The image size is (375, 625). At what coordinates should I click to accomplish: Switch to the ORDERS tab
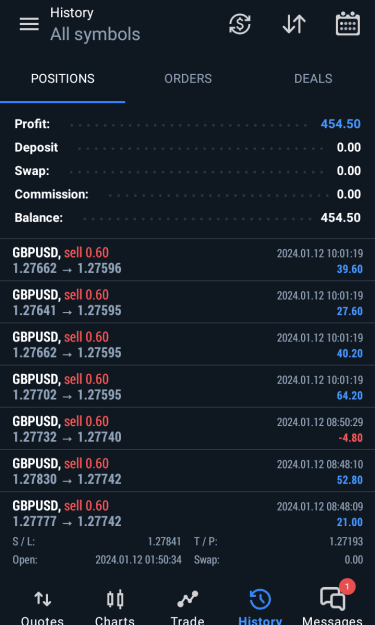(x=188, y=79)
